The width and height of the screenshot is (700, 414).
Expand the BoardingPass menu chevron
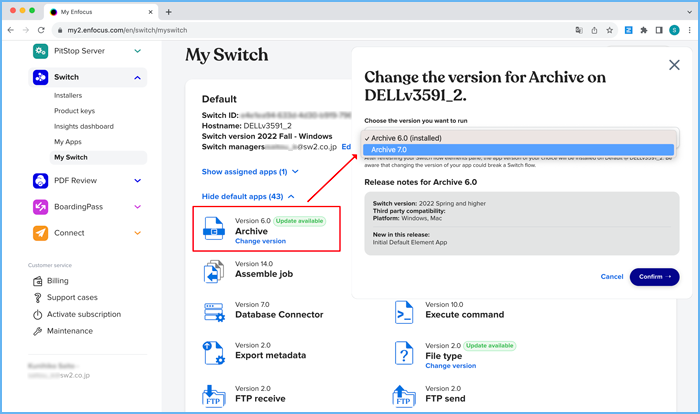[x=138, y=207]
